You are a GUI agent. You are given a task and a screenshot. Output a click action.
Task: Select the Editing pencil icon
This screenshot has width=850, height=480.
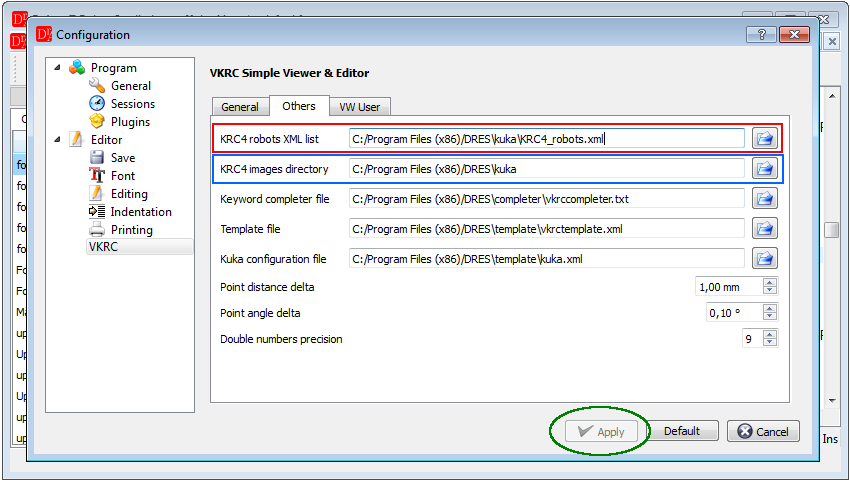pyautogui.click(x=96, y=193)
